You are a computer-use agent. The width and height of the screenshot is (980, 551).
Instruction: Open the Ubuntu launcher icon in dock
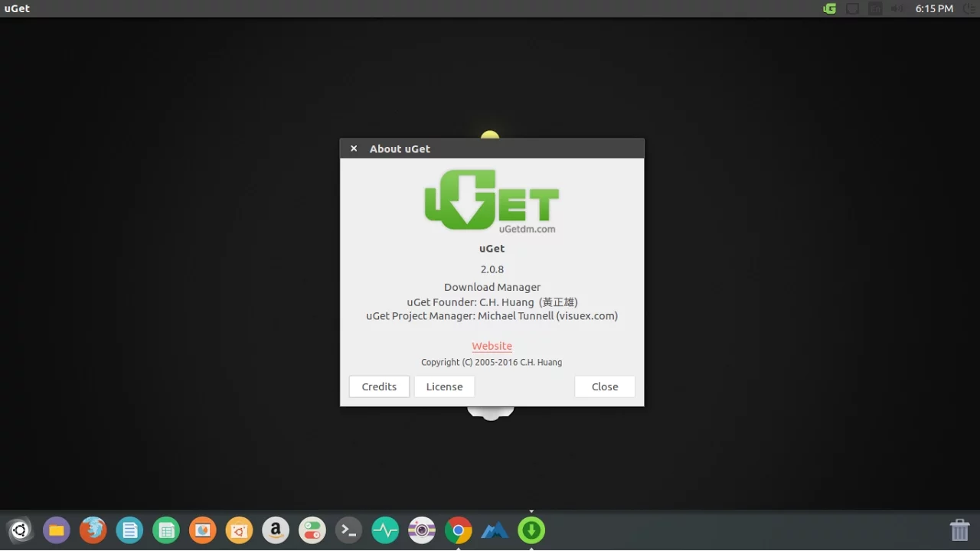coord(20,530)
